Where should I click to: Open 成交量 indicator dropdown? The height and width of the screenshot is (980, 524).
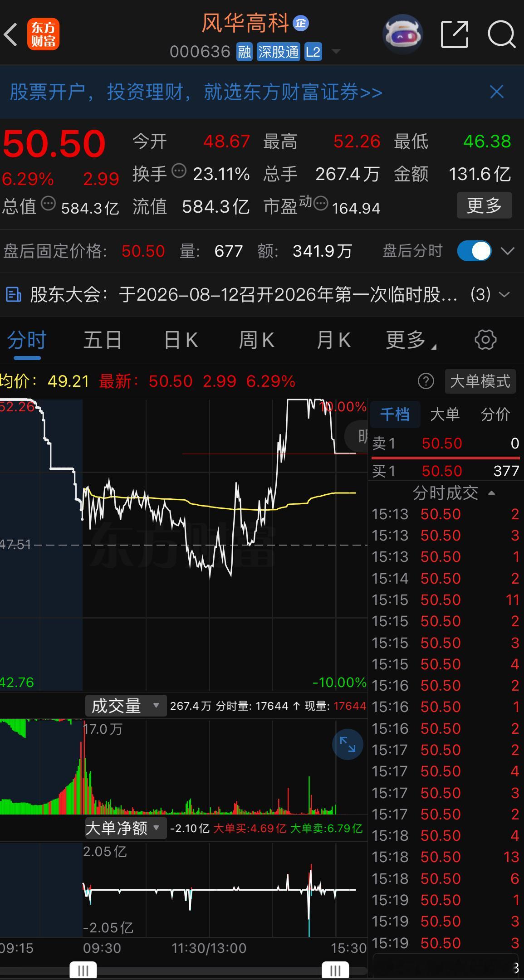126,706
